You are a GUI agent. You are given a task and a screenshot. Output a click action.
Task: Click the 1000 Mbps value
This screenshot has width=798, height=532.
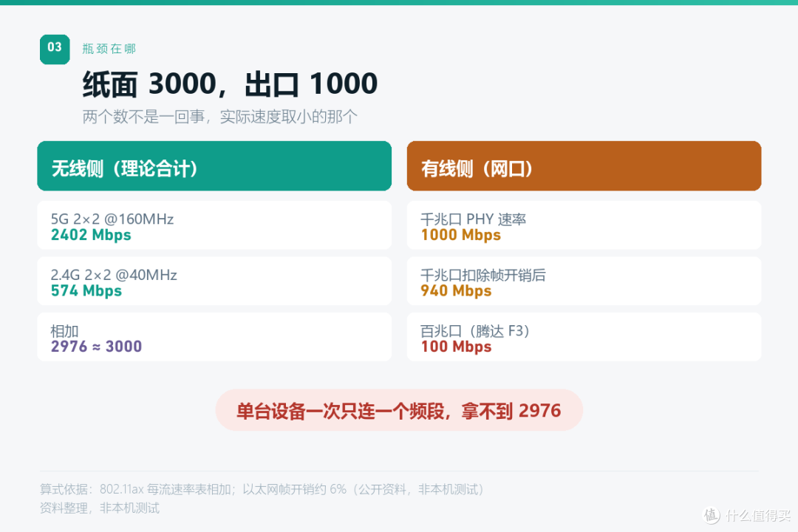(461, 235)
